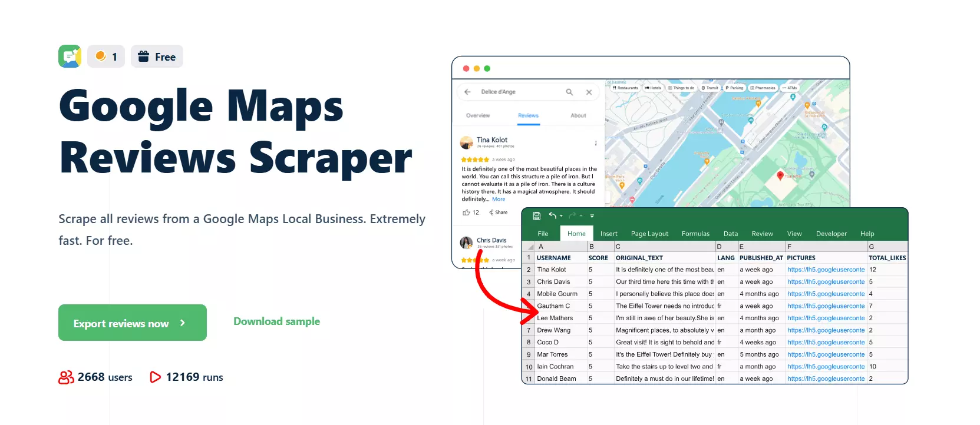The height and width of the screenshot is (425, 980).
Task: Click the orange coin badge showing 1
Action: click(106, 57)
